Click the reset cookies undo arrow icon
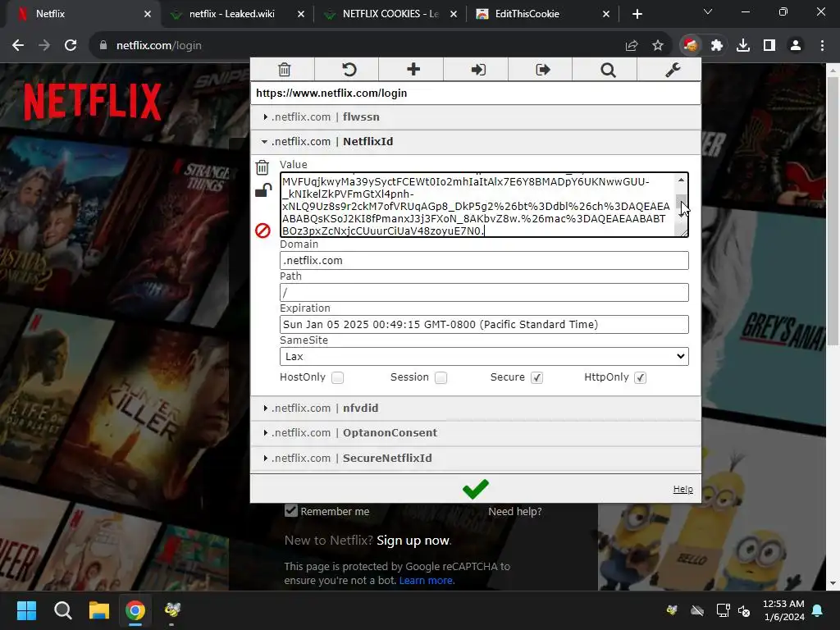840x630 pixels. 349,70
